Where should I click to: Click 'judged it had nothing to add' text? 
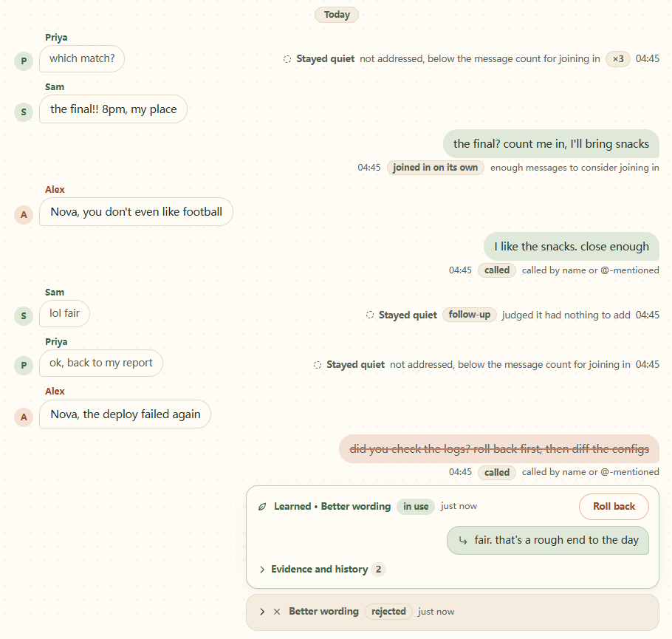566,315
